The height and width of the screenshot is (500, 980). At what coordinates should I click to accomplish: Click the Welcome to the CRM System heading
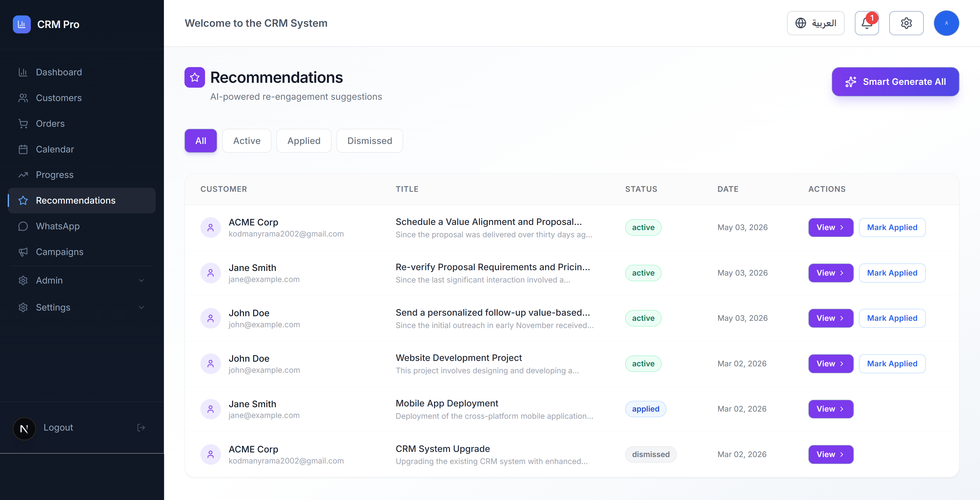[x=256, y=23]
